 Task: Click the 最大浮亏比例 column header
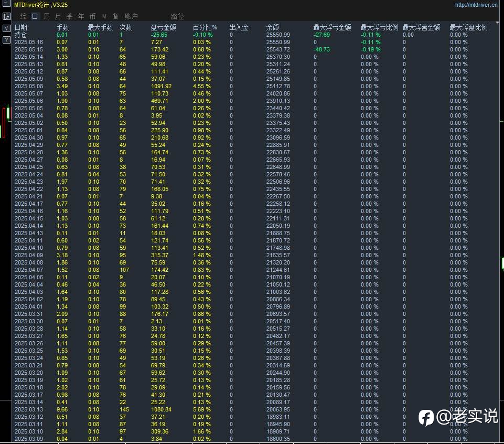coord(379,27)
